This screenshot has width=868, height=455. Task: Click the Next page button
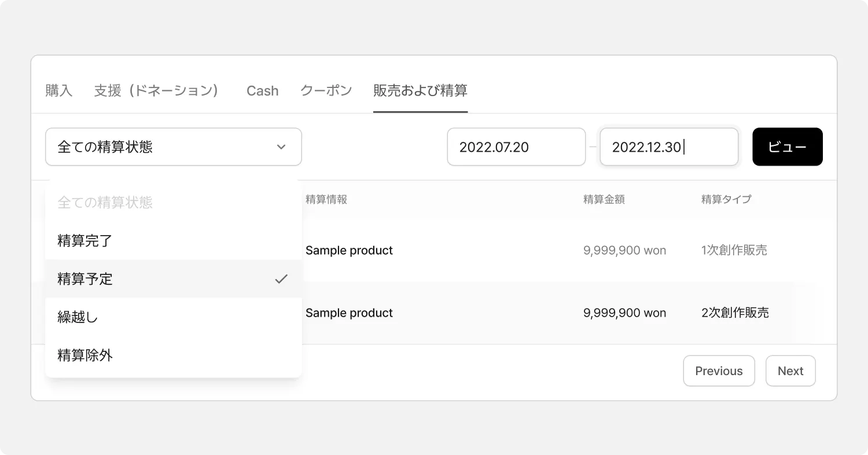tap(790, 371)
